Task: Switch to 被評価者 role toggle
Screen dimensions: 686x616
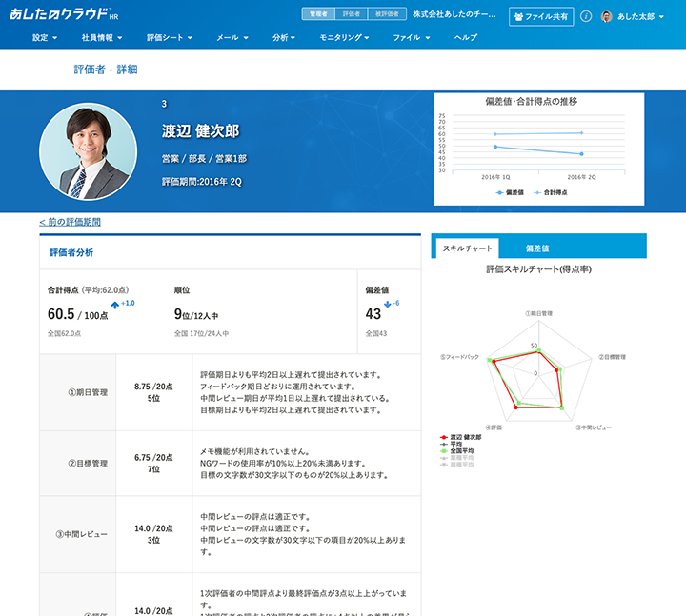Action: [x=388, y=14]
